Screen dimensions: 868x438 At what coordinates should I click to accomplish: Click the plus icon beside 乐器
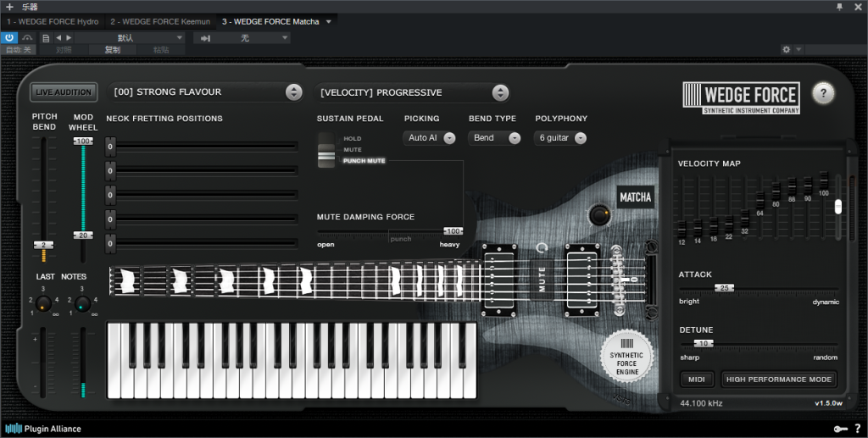(8, 7)
